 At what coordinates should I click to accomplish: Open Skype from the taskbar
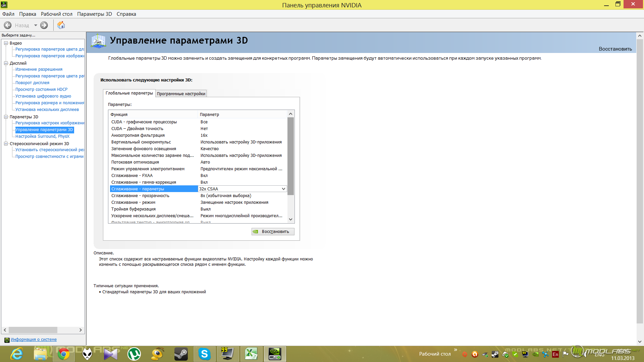click(x=204, y=354)
